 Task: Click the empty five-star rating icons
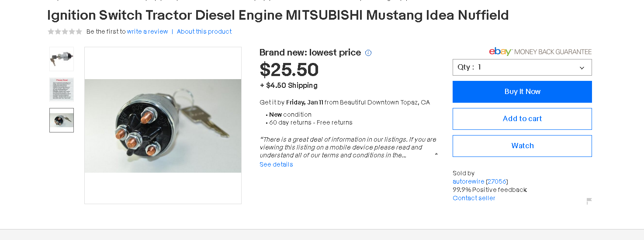pos(65,31)
